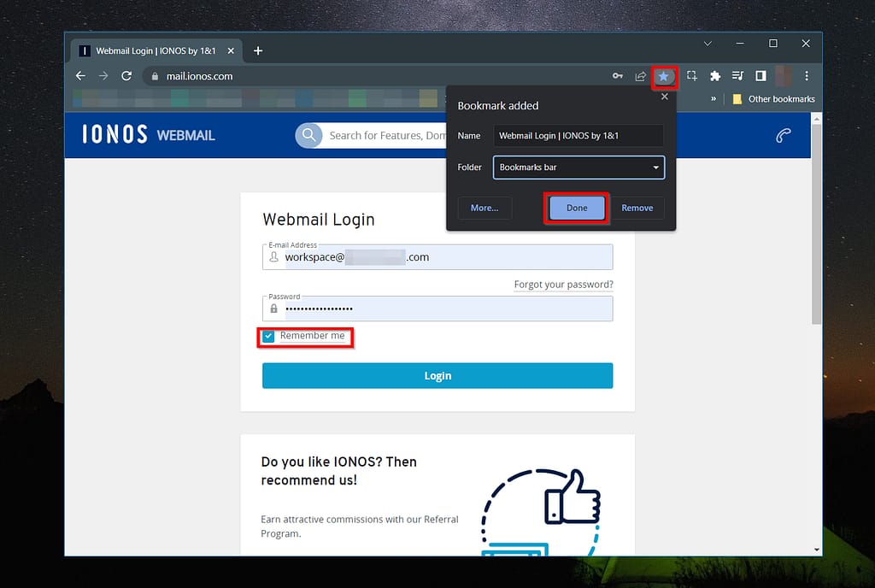The width and height of the screenshot is (875, 588).
Task: Click the thumbs-up referral illustration
Action: pos(541,512)
